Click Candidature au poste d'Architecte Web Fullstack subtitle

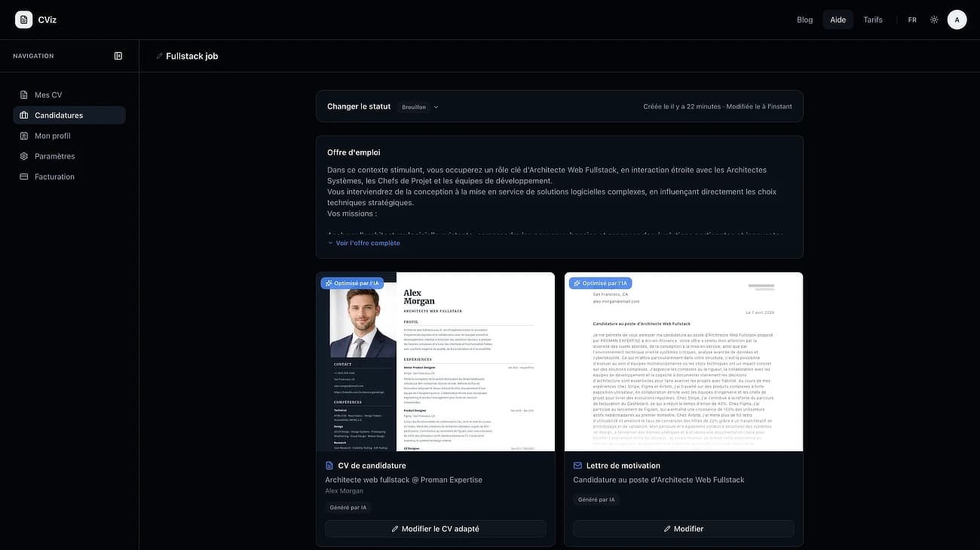coord(659,480)
